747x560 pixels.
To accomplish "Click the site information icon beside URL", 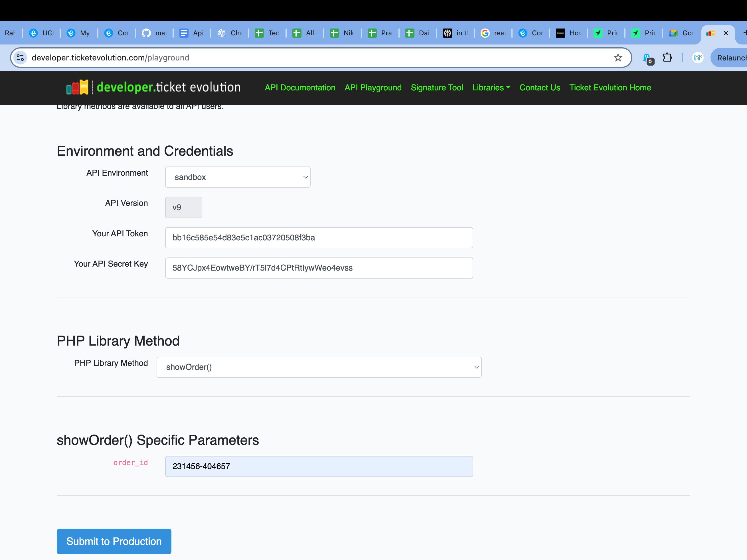I will (x=20, y=58).
